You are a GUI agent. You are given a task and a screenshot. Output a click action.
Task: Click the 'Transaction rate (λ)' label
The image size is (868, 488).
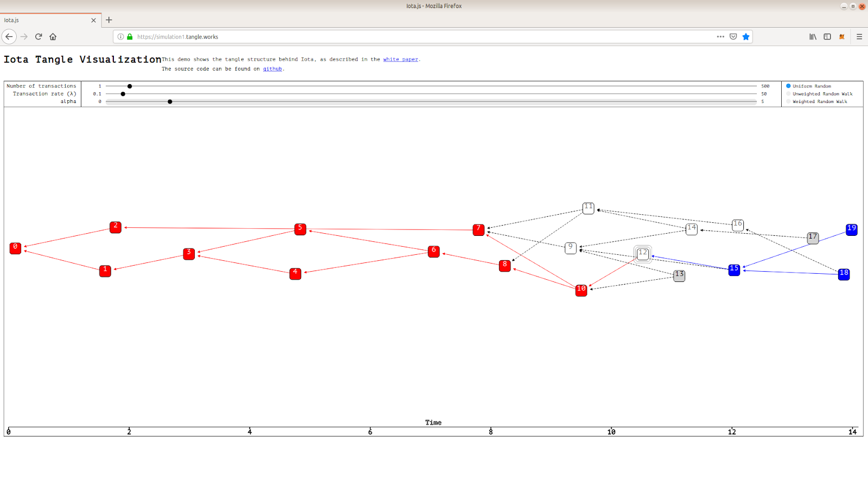click(x=44, y=94)
